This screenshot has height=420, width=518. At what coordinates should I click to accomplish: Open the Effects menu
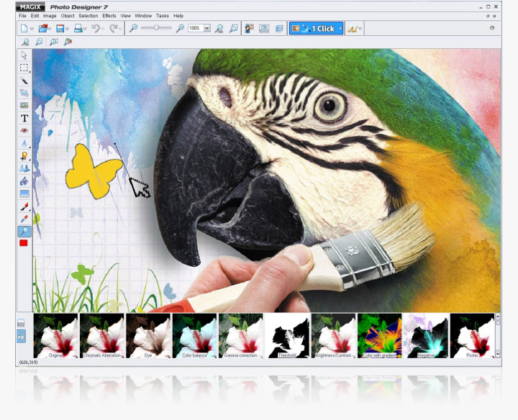tap(109, 16)
